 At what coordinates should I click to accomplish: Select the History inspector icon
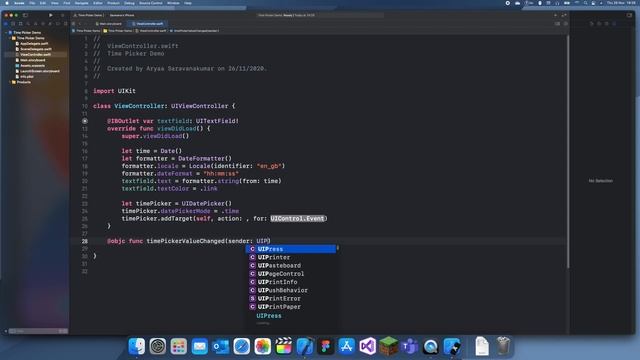[x=599, y=24]
